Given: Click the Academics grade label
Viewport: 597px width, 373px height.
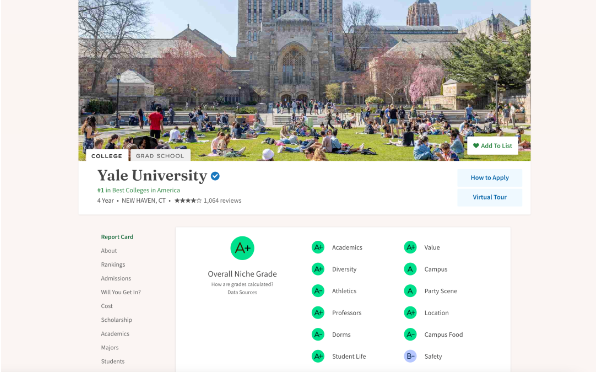Looking at the screenshot, I should [347, 247].
